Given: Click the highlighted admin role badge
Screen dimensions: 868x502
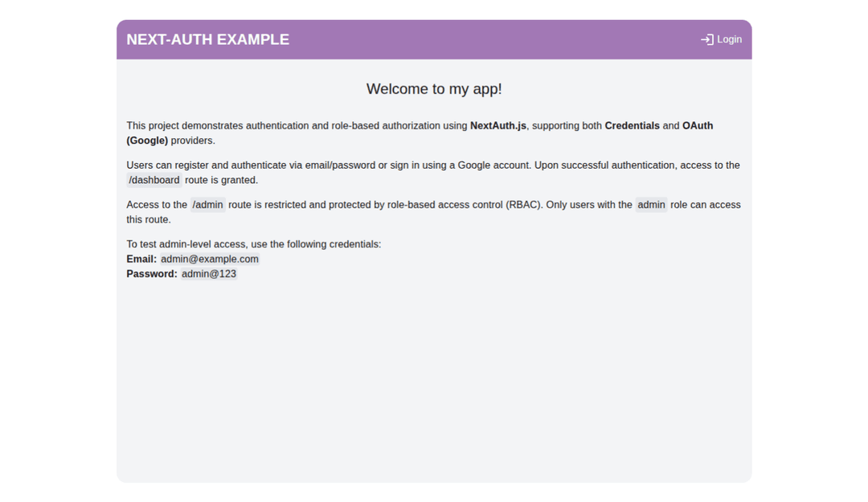Looking at the screenshot, I should tap(651, 204).
